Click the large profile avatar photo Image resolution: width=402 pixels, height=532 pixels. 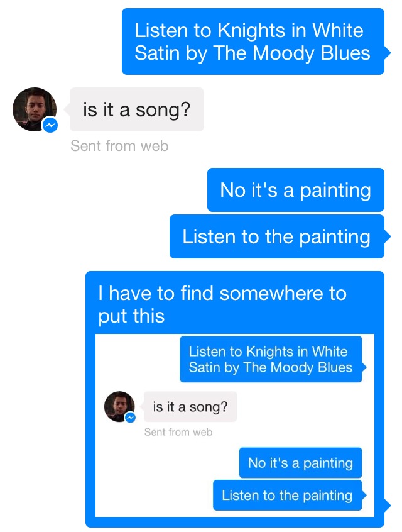(x=35, y=109)
